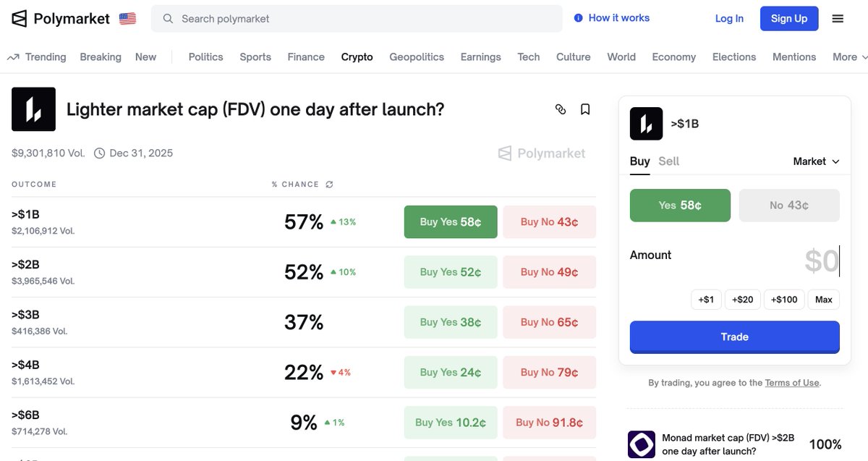Select the Buy tab in trade panel

(x=640, y=161)
